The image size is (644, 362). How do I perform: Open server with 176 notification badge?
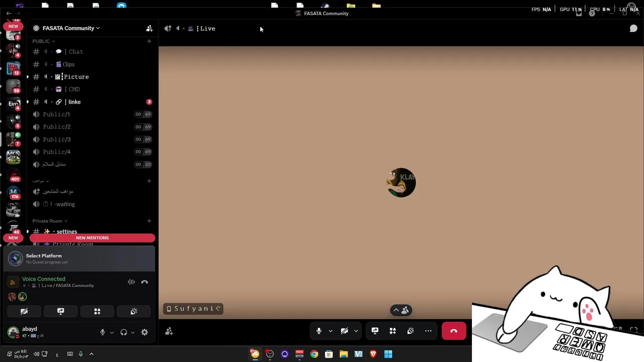13,193
